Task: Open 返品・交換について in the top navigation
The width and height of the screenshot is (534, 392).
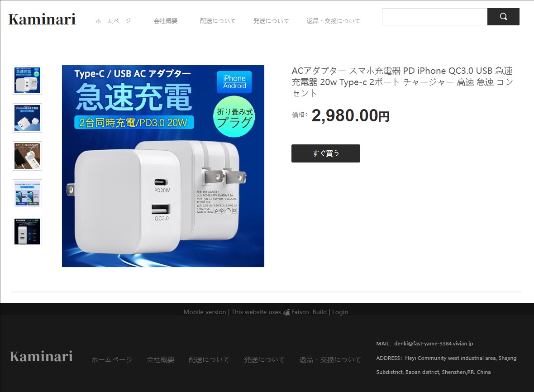Action: click(333, 21)
